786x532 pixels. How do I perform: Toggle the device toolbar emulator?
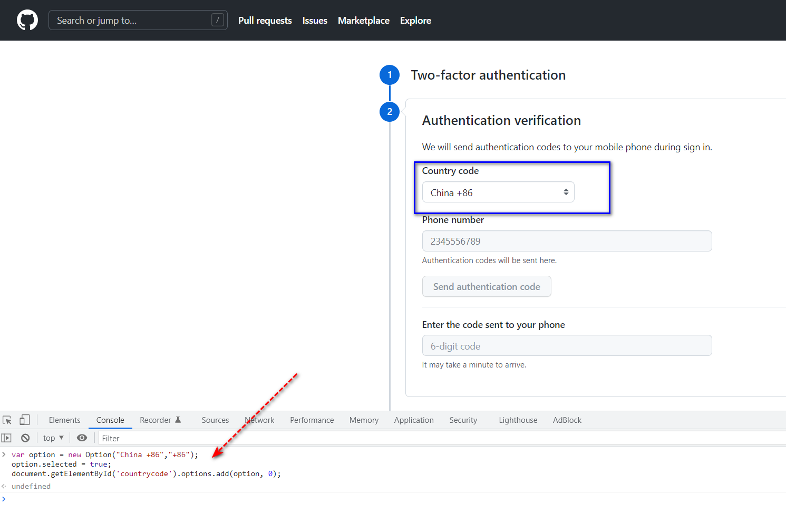tap(24, 420)
